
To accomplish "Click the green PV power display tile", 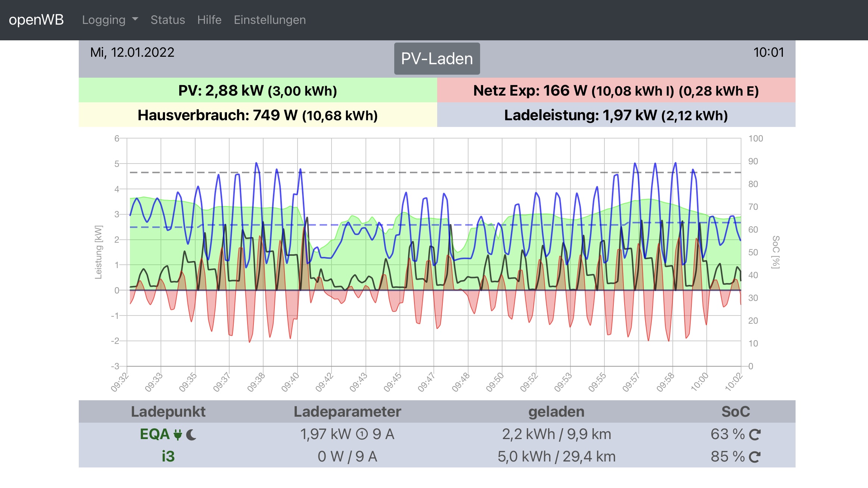I will pos(258,90).
